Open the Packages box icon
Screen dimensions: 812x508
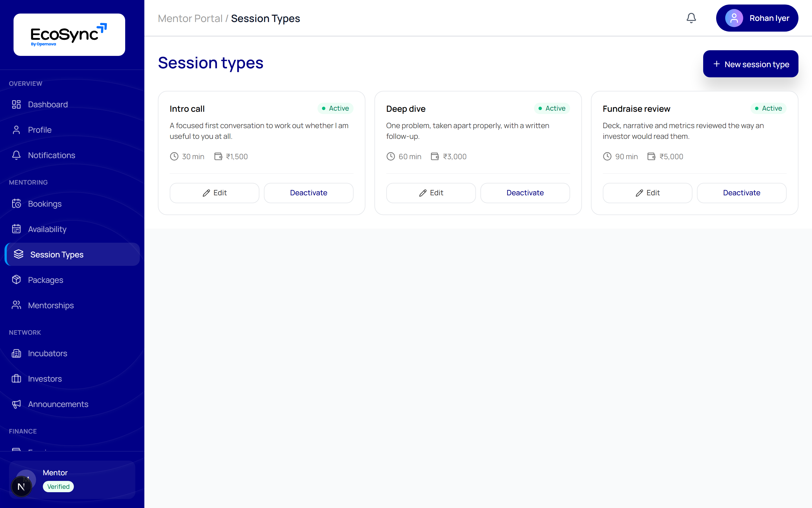(x=16, y=280)
